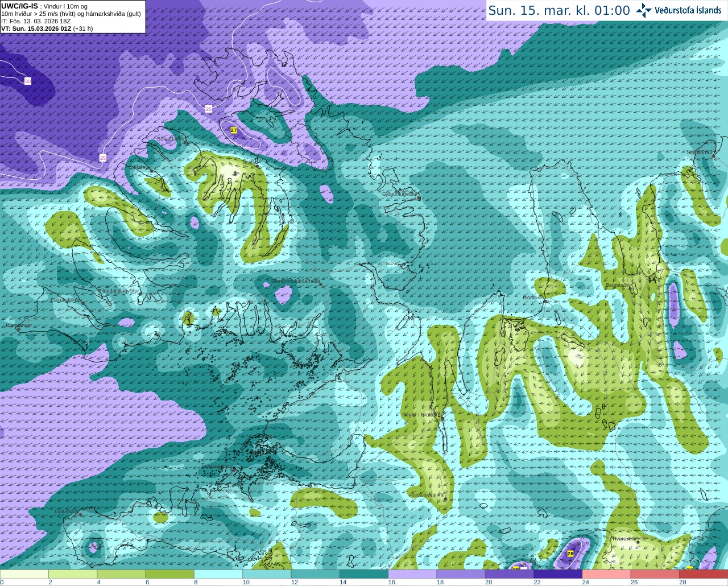Click the Bolungarvík station label
This screenshot has height=586, width=728.
(170, 138)
